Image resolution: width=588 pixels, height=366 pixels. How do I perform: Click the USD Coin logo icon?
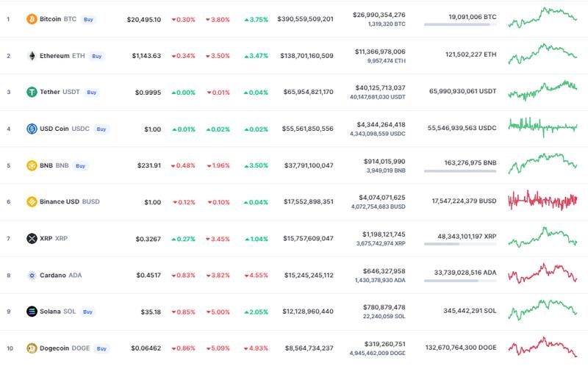click(x=32, y=129)
